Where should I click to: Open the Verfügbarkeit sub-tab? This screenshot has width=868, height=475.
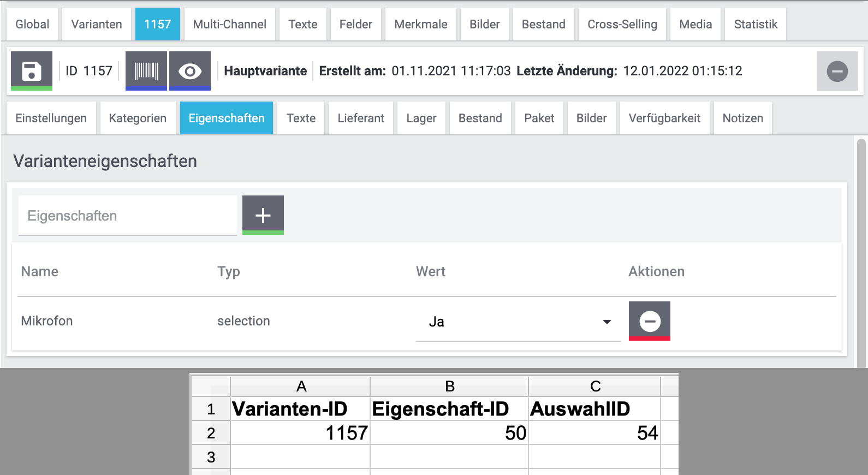[x=664, y=118]
